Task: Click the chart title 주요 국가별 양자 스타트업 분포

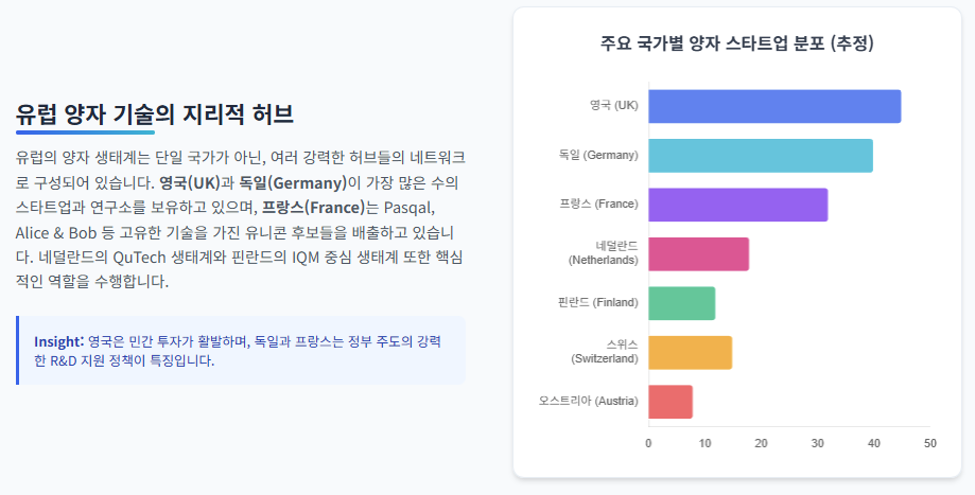Action: pos(737,43)
